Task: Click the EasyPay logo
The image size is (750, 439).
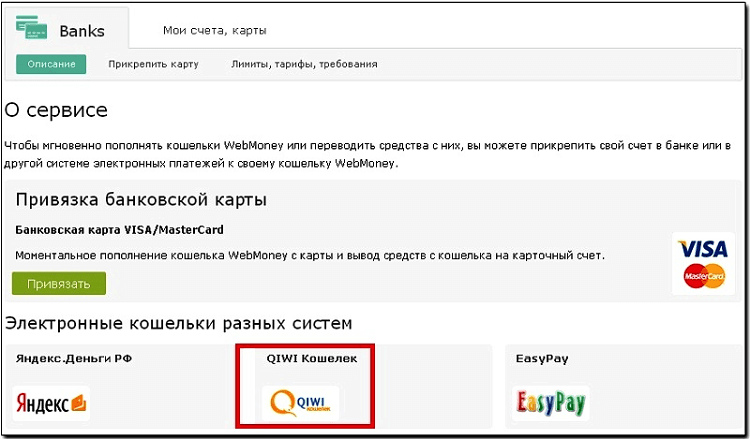Action: pyautogui.click(x=551, y=404)
